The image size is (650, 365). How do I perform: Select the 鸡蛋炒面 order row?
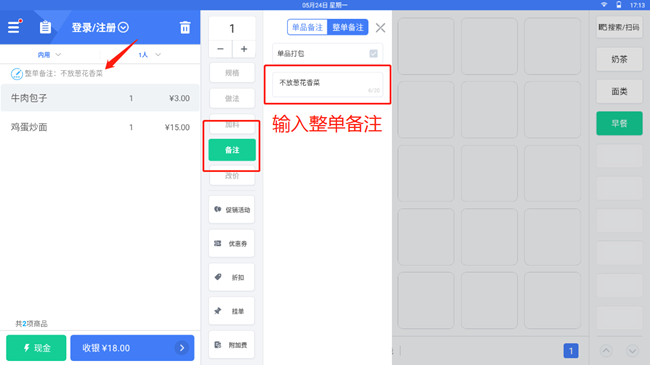[x=100, y=127]
